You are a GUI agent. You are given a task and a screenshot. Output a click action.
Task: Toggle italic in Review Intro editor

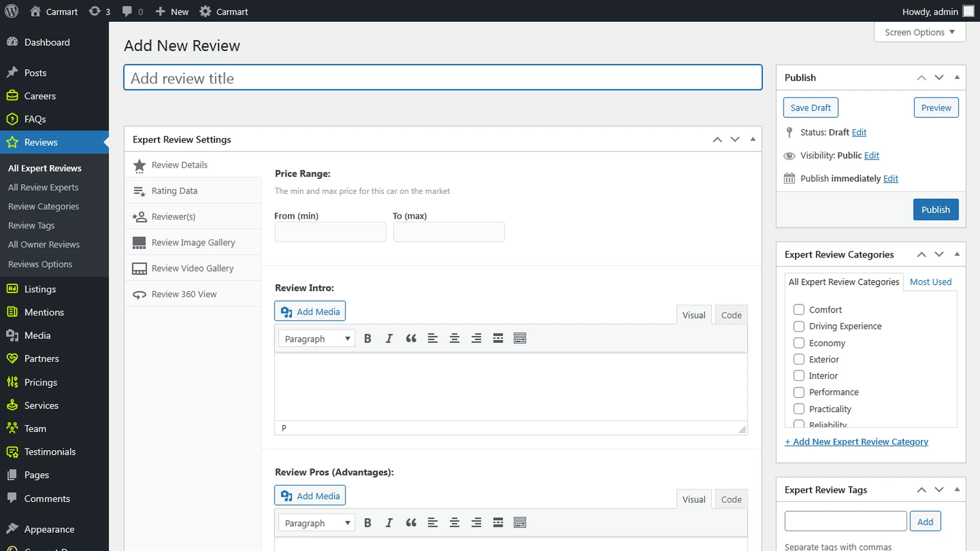click(x=389, y=338)
